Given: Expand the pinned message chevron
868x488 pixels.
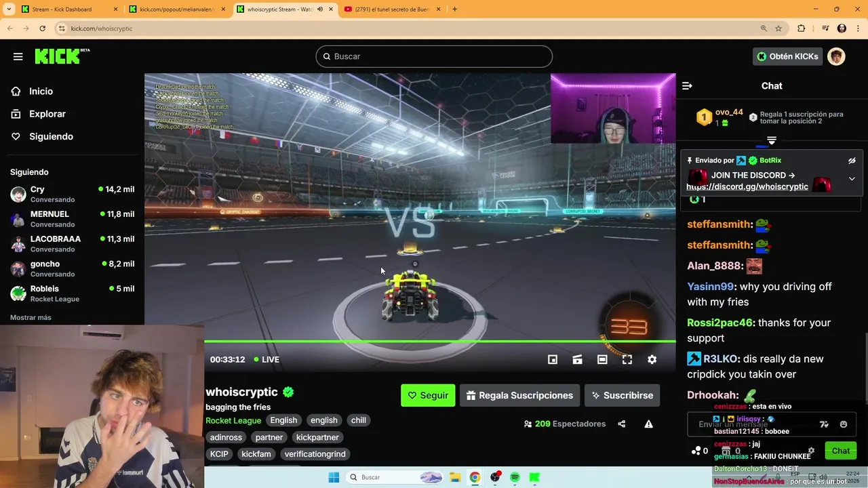Looking at the screenshot, I should click(x=852, y=179).
